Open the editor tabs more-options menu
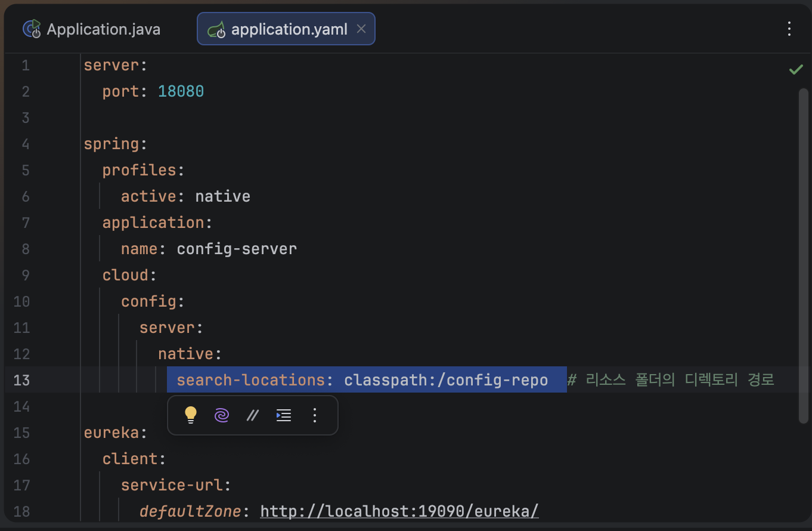Image resolution: width=812 pixels, height=531 pixels. (x=789, y=29)
